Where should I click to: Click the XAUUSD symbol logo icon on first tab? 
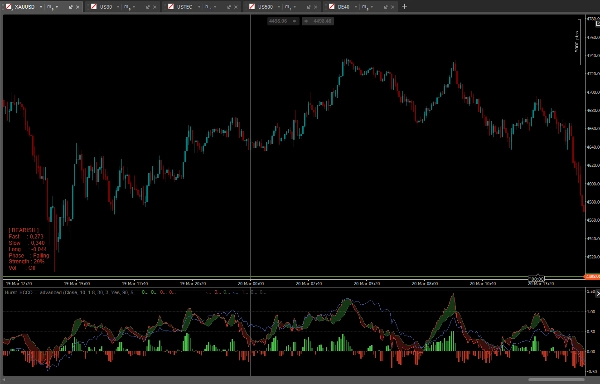point(9,7)
